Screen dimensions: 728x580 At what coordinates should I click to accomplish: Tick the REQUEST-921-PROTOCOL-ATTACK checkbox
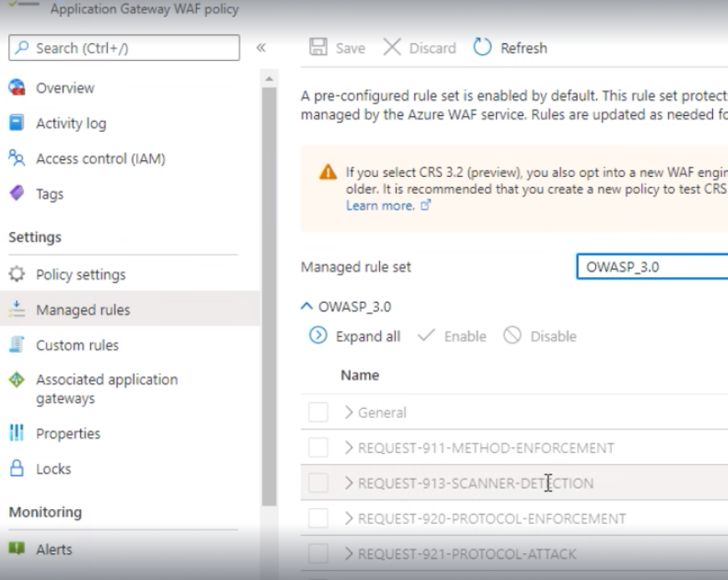pos(319,553)
